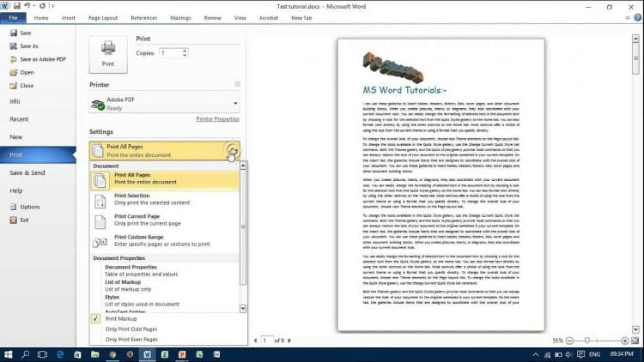
Task: Click the File tab
Action: [x=13, y=18]
